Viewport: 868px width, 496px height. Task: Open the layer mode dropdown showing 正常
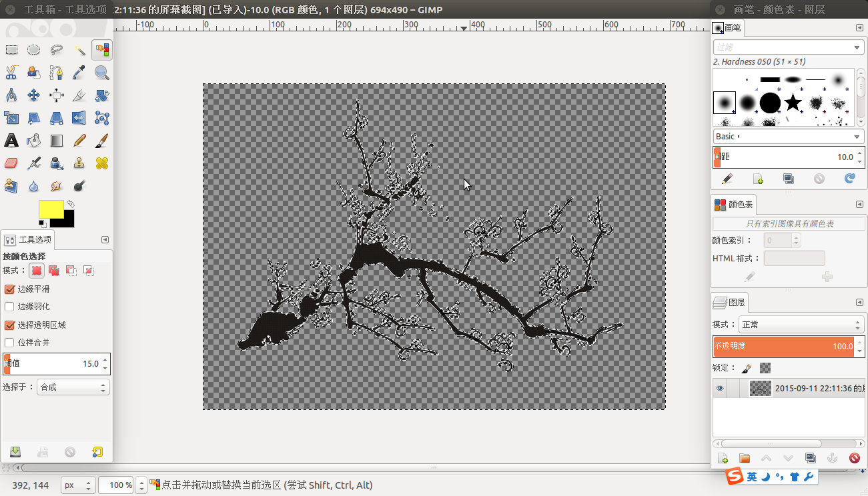tap(801, 324)
